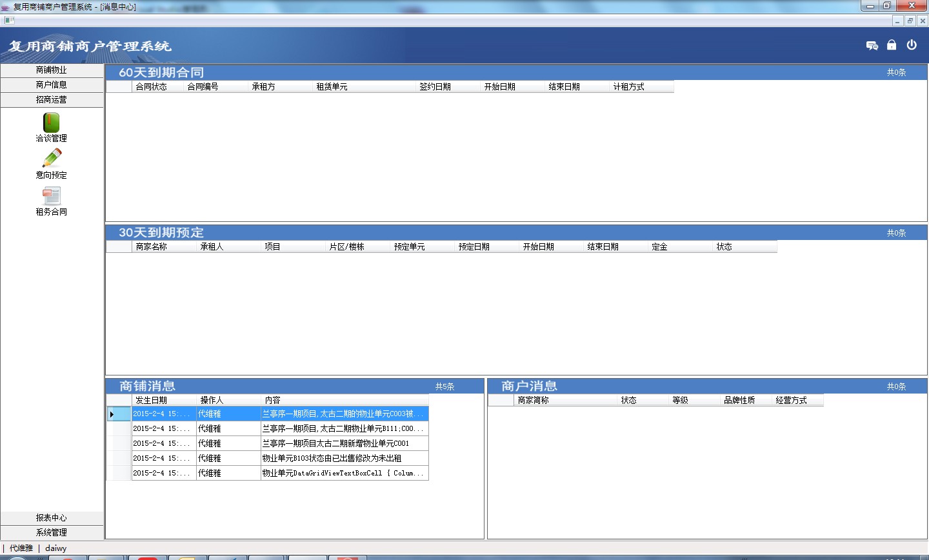Click 结束日期 header in 30天到期预定

pos(616,246)
